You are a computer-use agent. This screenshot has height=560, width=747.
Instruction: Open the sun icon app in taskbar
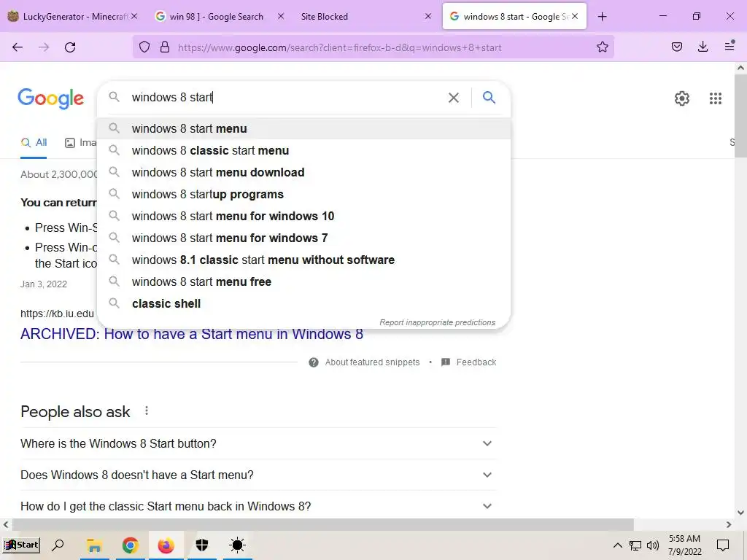point(237,545)
